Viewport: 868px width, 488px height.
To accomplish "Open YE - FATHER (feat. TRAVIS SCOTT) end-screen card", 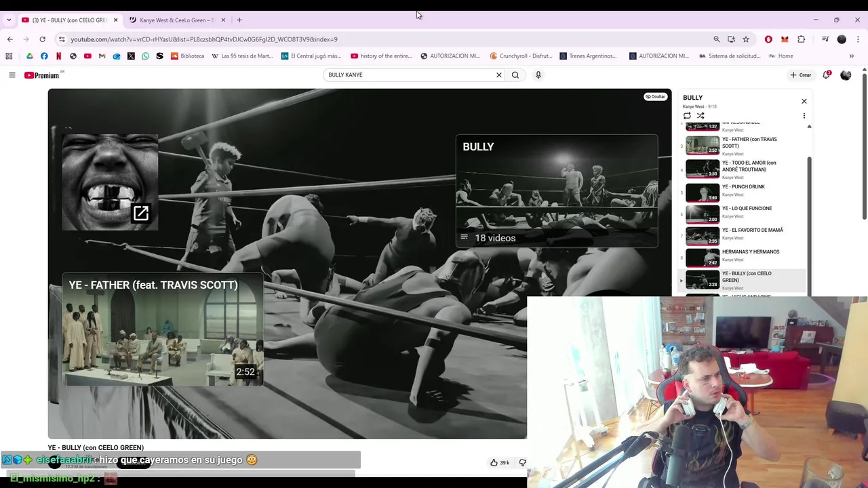I will pyautogui.click(x=163, y=329).
